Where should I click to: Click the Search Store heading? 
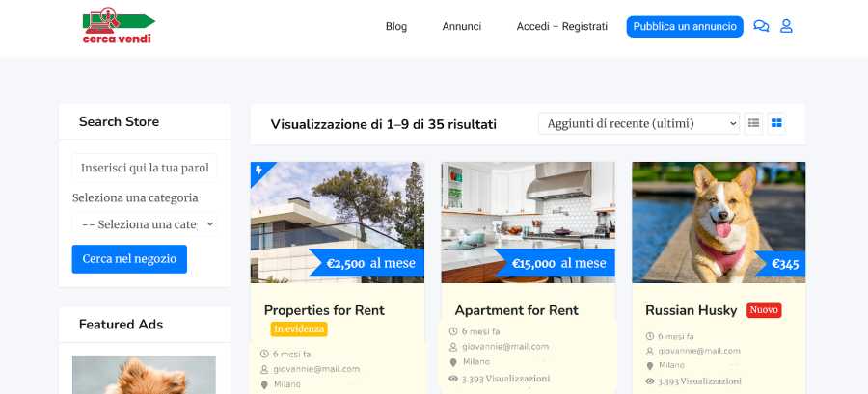119,121
